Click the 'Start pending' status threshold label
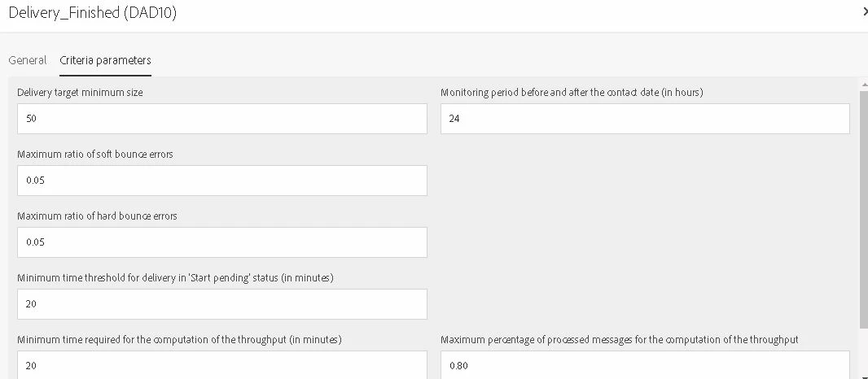Image resolution: width=868 pixels, height=379 pixels. coord(175,278)
